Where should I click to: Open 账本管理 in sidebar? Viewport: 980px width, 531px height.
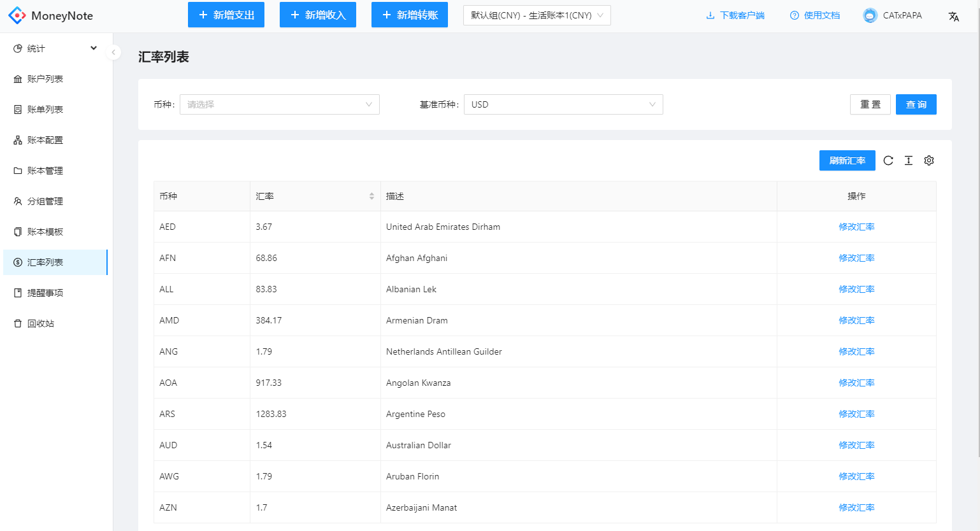tap(55, 171)
